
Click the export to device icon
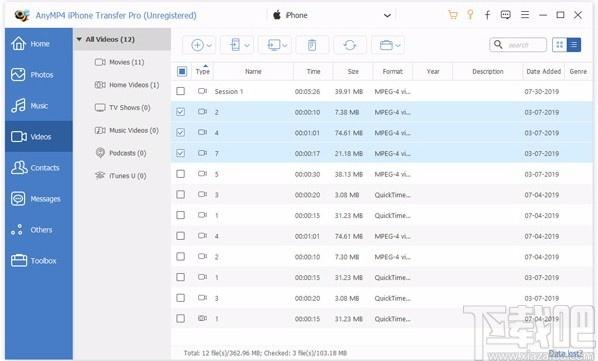pos(235,45)
